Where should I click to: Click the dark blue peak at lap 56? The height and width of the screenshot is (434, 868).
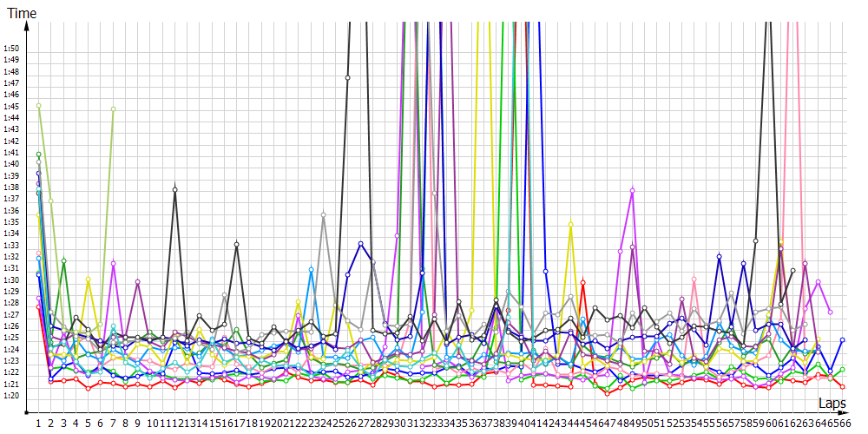click(x=719, y=257)
